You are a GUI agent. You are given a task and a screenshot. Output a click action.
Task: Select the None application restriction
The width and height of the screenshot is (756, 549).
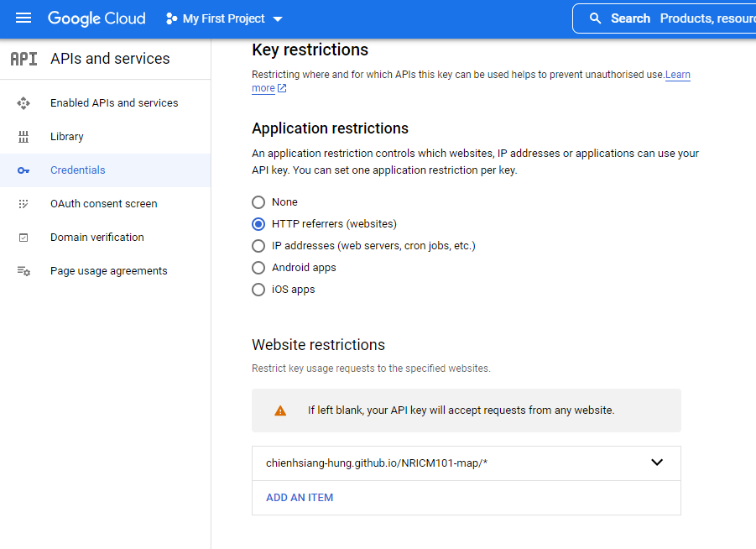(258, 202)
